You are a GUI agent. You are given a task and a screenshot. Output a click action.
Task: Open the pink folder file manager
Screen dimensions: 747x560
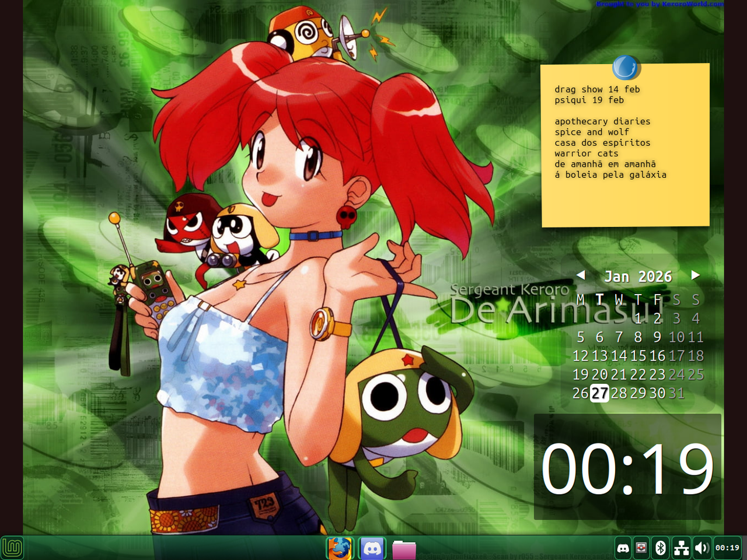pyautogui.click(x=405, y=548)
